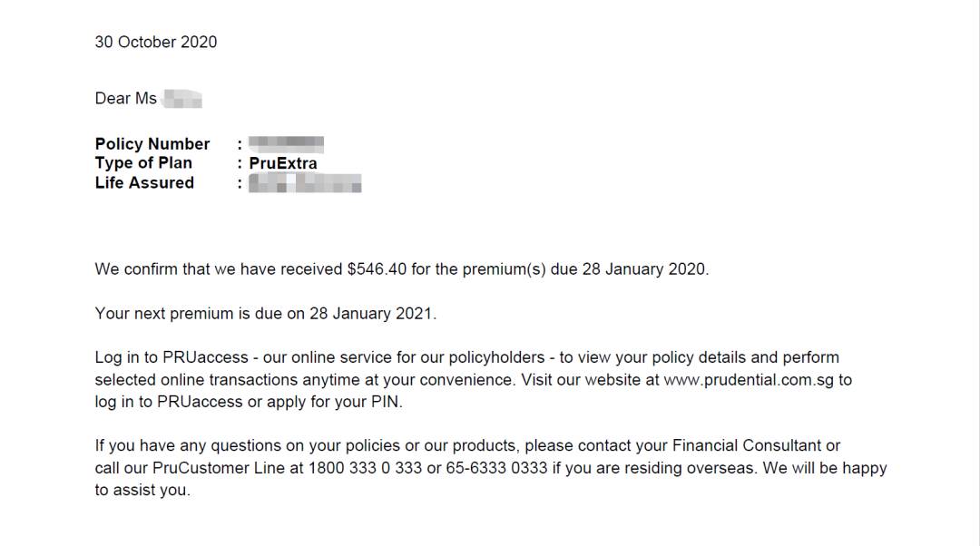Viewport: 980px width, 546px height.
Task: Click the word 'PIN' in the letter
Action: click(385, 402)
